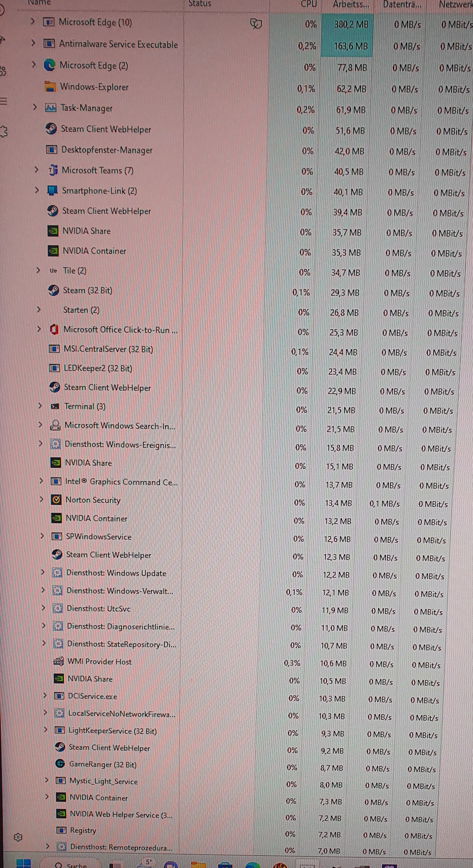Expand the Tile (2) process group
Image resolution: width=473 pixels, height=868 pixels.
[x=38, y=270]
